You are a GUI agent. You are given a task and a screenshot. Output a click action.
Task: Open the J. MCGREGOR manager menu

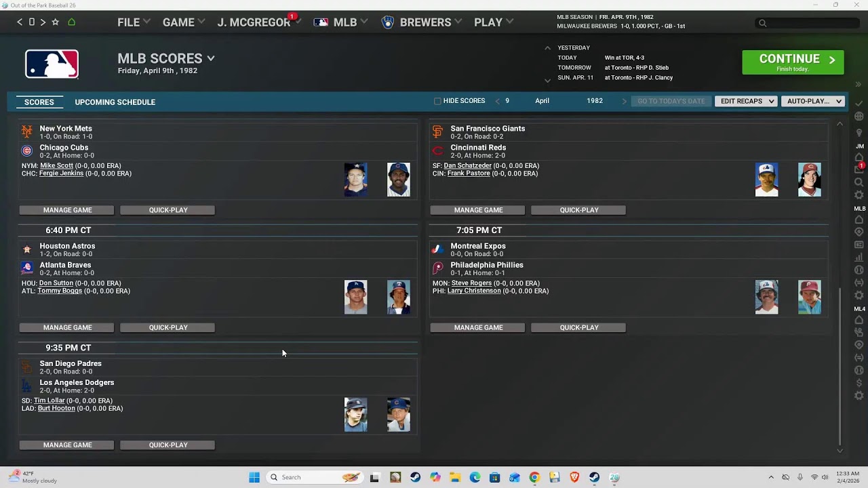pos(258,22)
